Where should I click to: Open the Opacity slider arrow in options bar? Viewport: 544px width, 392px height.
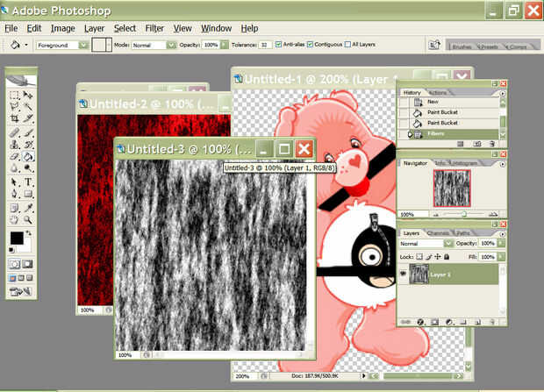(225, 45)
